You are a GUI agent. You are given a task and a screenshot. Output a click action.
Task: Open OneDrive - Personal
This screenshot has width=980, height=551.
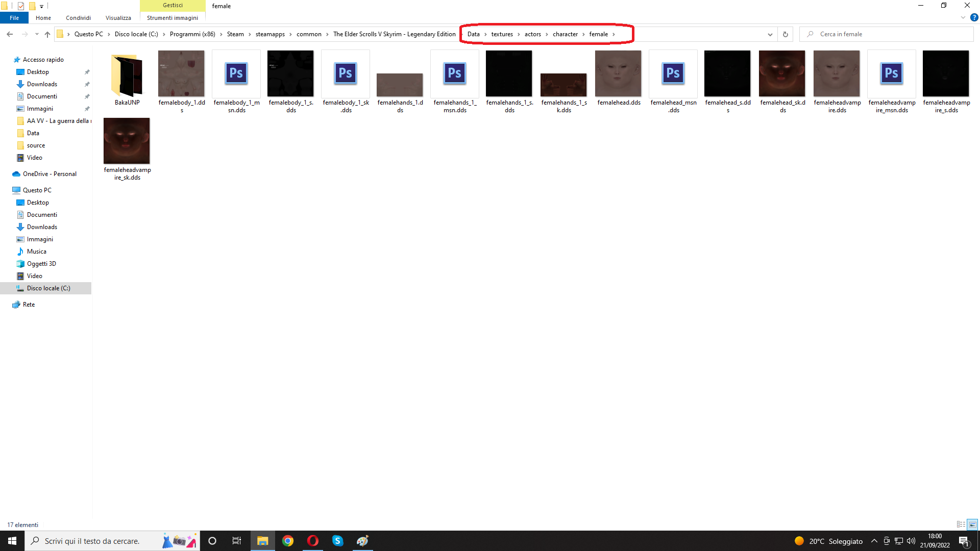[x=50, y=174]
